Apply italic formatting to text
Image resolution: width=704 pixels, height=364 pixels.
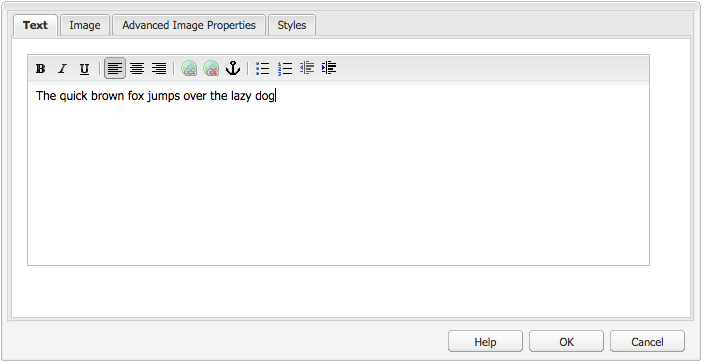click(x=62, y=69)
